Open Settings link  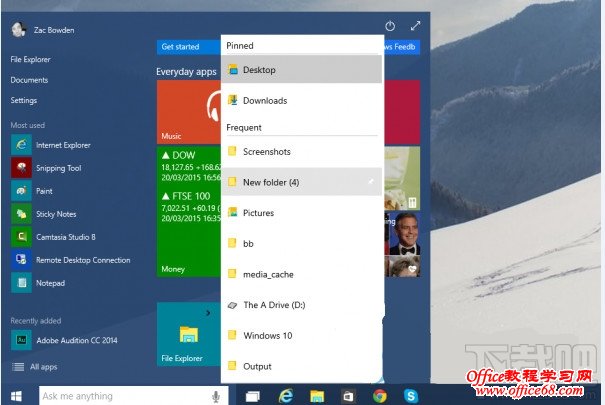tap(24, 100)
